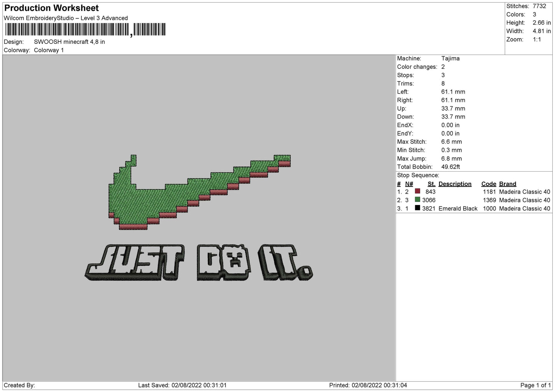
Task: Click the Max Jump value '6.8 mm'
Action: pyautogui.click(x=452, y=159)
